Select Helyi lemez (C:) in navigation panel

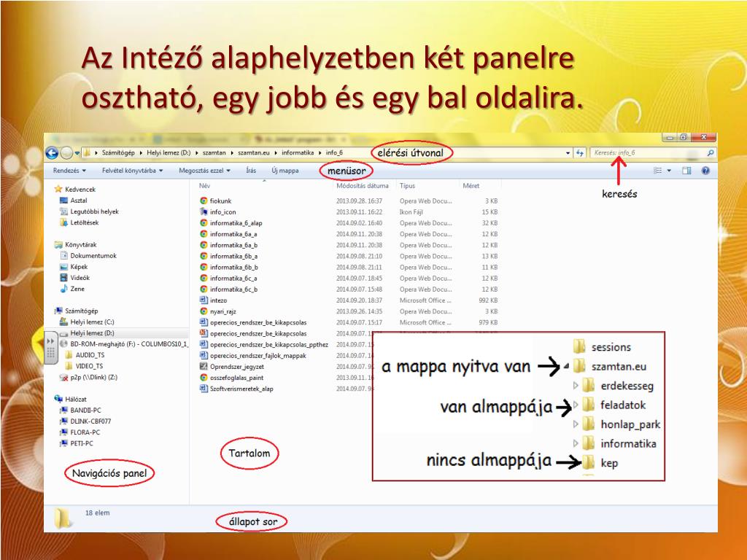point(92,322)
